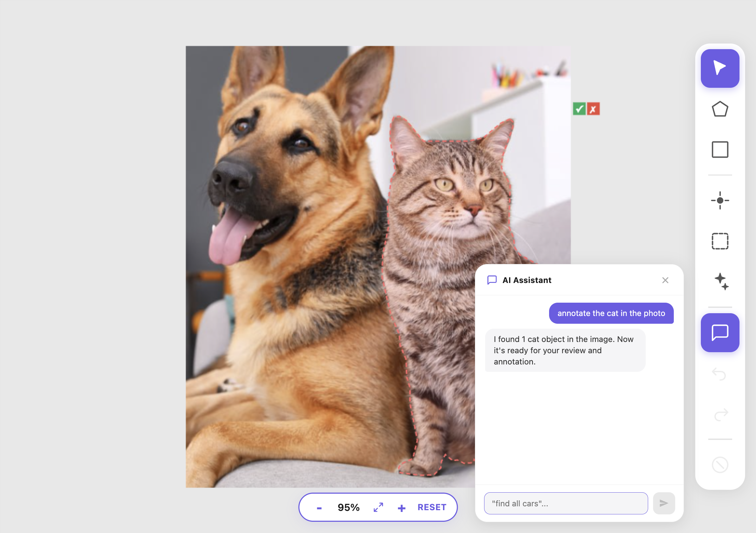Click the redo arrow icon
Image resolution: width=756 pixels, height=533 pixels.
pyautogui.click(x=721, y=414)
